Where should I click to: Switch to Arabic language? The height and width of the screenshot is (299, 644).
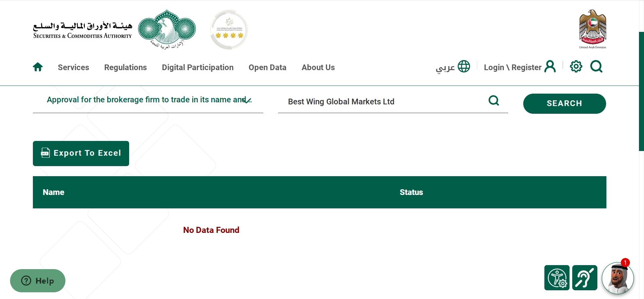click(x=445, y=67)
